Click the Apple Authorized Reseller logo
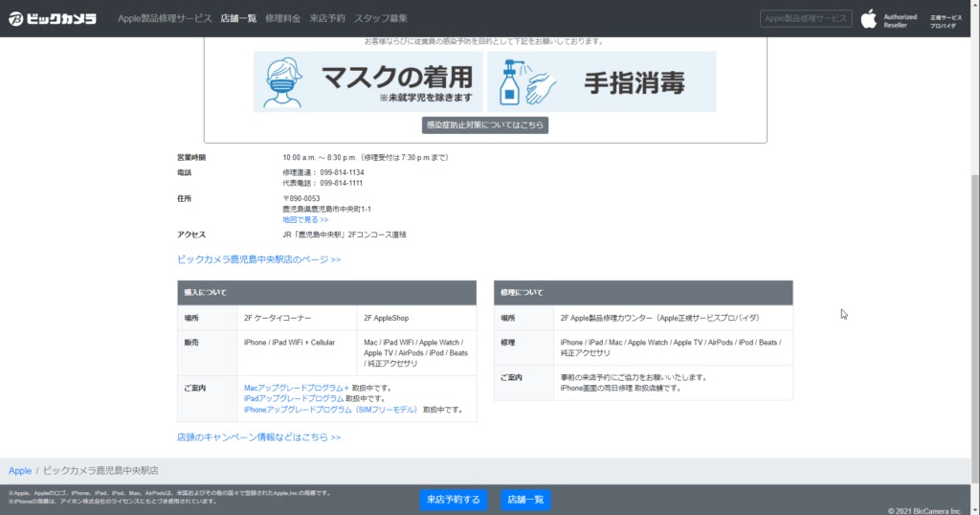Screen dimensions: 980x515 (x=889, y=20)
